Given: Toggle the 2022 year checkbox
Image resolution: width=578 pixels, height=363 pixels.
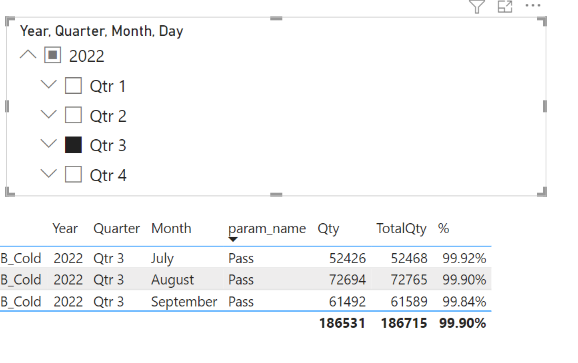Looking at the screenshot, I should [x=52, y=55].
